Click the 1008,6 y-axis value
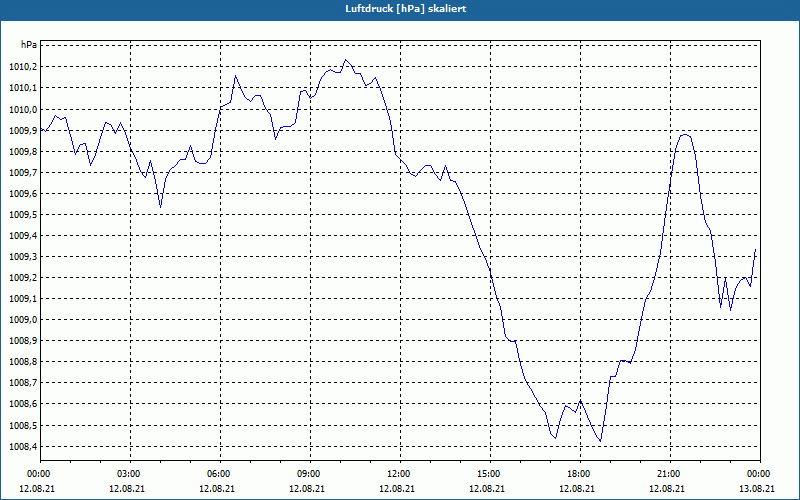This screenshot has height=500, width=800. tap(23, 404)
